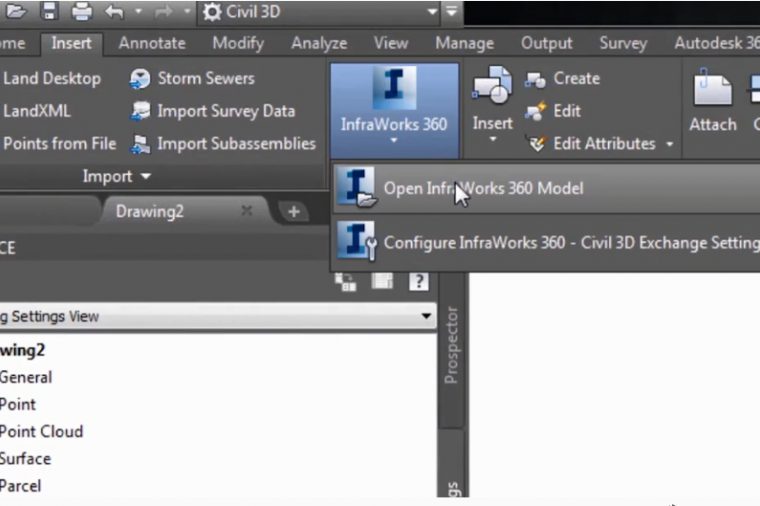Select the Surface settings tree item

(x=25, y=459)
